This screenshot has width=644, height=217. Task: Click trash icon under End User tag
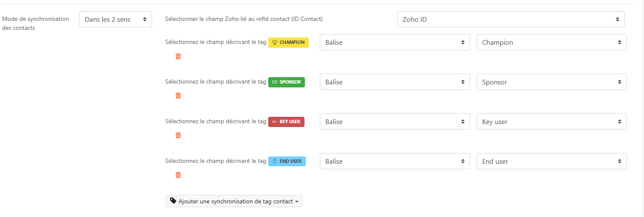[178, 175]
